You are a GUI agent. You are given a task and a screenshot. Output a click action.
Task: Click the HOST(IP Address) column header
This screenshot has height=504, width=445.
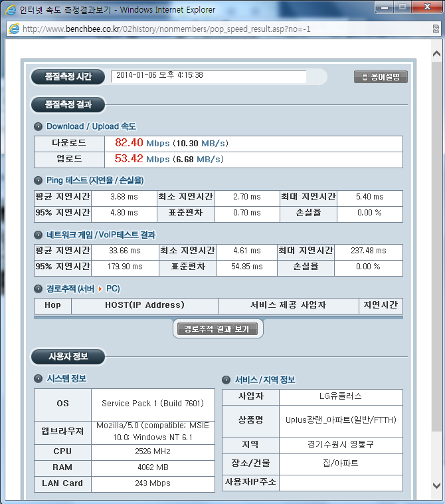coord(145,305)
